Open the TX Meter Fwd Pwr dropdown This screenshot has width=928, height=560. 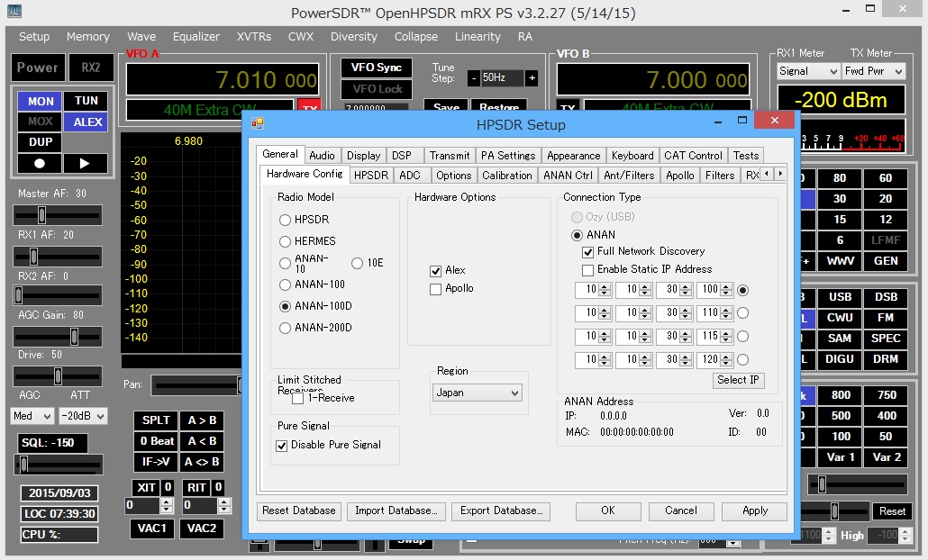[874, 71]
